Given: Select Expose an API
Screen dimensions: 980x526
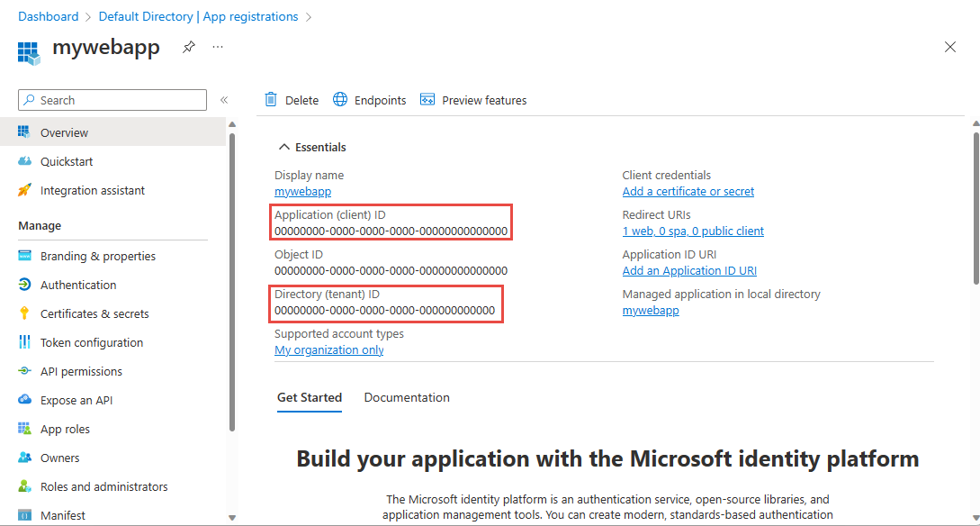Looking at the screenshot, I should point(78,399).
